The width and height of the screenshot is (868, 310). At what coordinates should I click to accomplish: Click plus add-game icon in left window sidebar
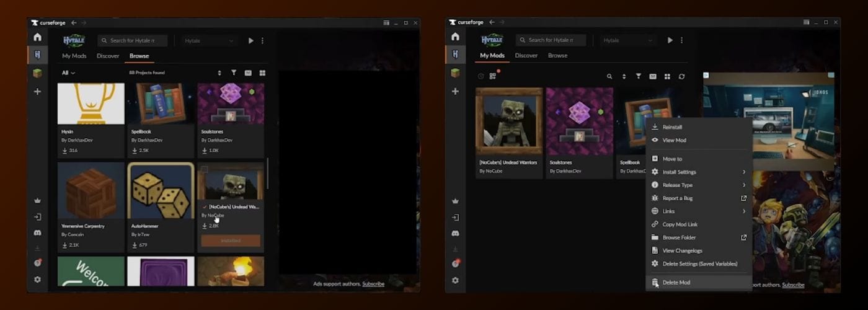coord(37,91)
